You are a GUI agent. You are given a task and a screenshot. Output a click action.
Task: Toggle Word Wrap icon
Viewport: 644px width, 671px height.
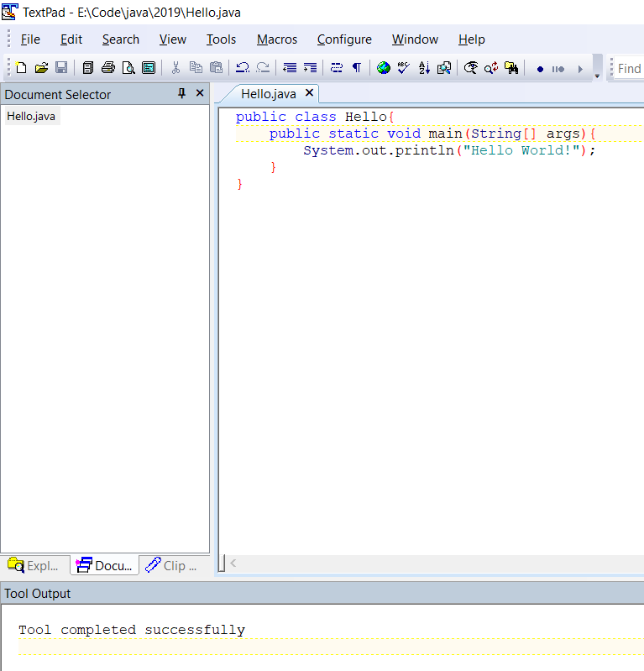(x=337, y=68)
